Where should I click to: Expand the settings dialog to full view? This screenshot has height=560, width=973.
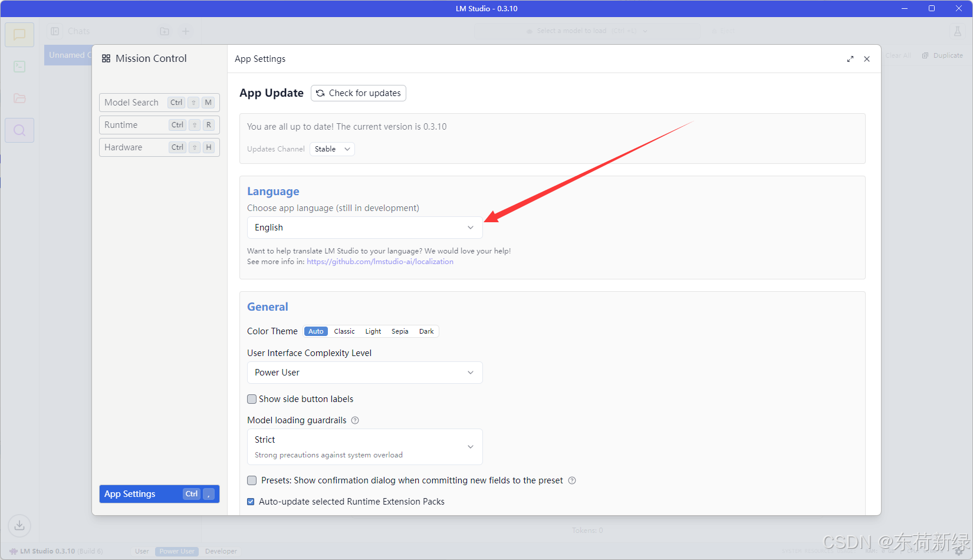point(850,59)
